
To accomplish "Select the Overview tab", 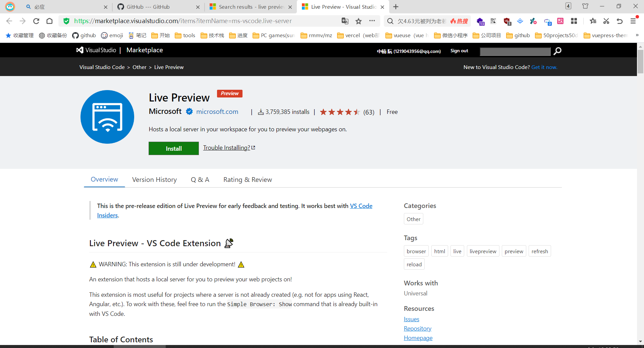I will pos(104,180).
